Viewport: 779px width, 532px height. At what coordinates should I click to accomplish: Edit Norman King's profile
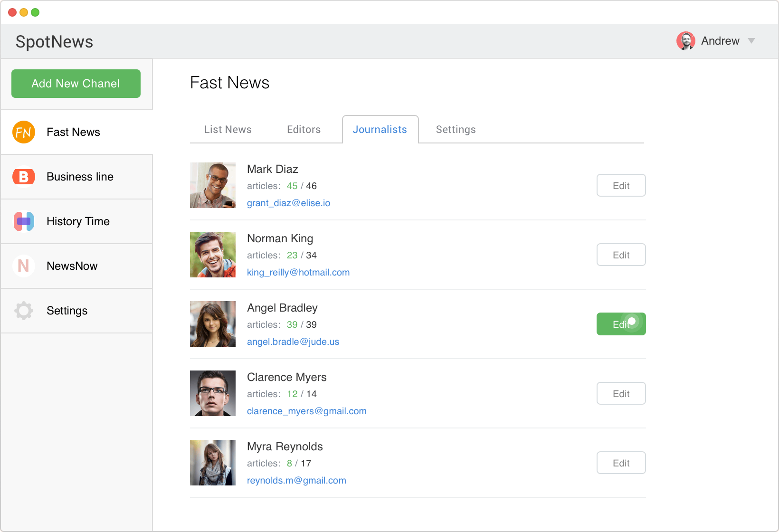tap(621, 255)
